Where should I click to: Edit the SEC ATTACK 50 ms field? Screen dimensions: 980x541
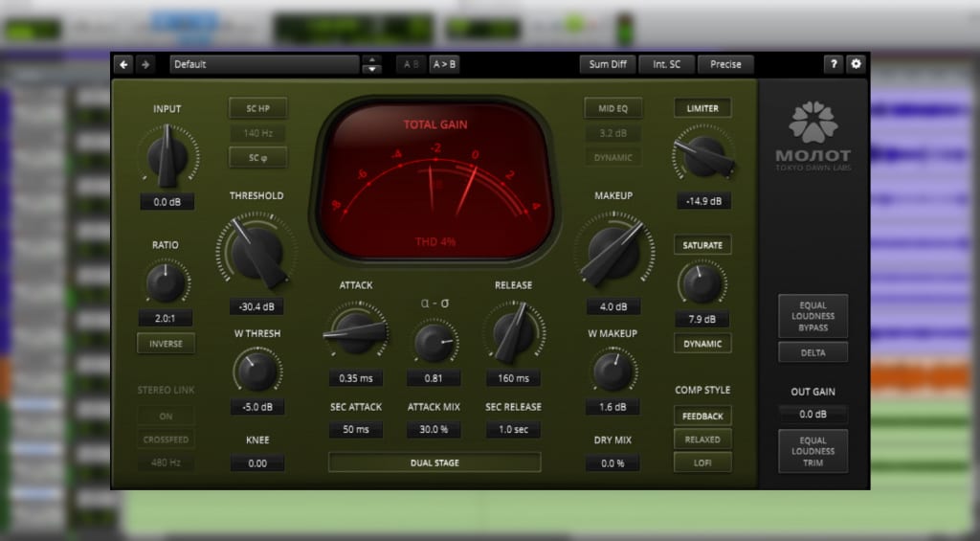pyautogui.click(x=356, y=430)
